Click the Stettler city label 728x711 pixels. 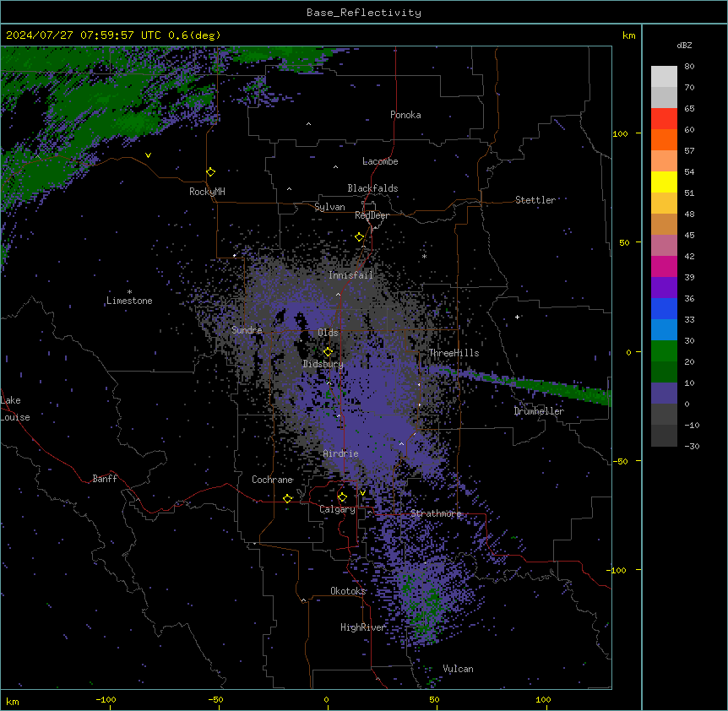(535, 200)
